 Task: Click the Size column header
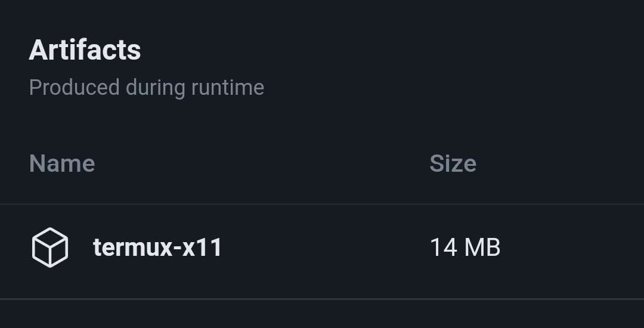click(x=453, y=163)
